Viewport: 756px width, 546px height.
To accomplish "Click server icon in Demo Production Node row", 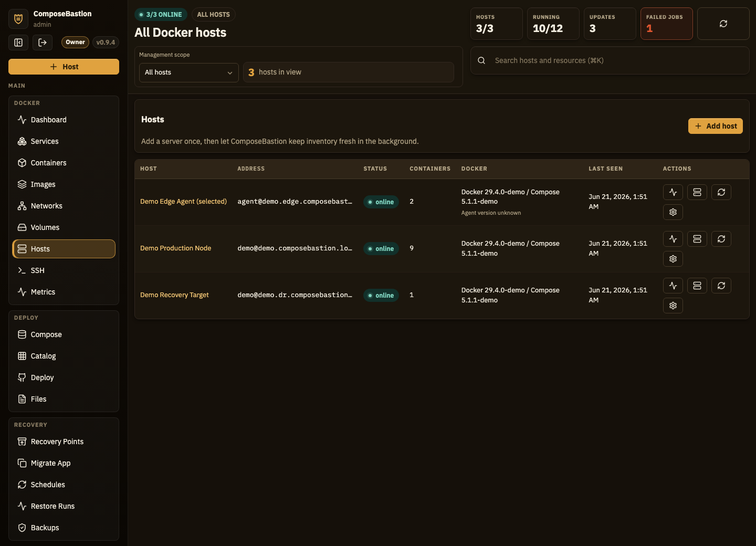I will click(697, 239).
